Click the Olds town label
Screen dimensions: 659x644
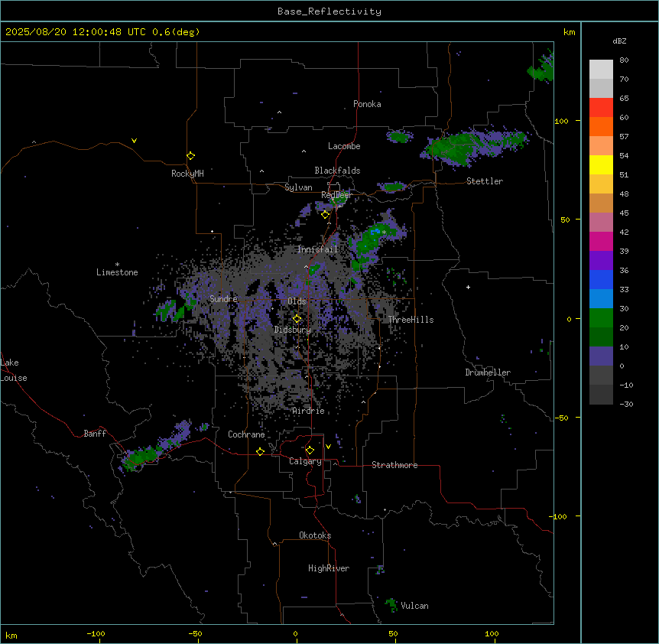(x=297, y=301)
